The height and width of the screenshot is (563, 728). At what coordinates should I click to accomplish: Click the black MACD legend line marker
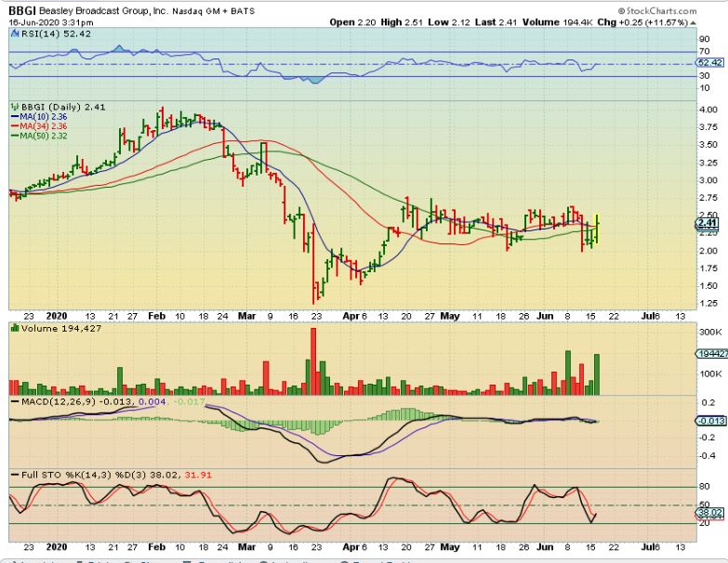(x=15, y=401)
